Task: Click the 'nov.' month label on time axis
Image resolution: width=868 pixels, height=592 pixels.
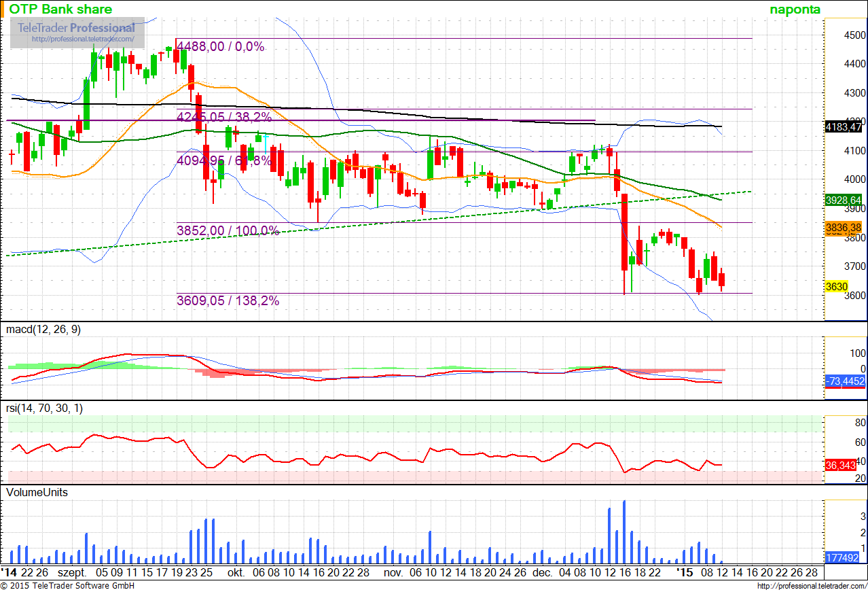Action: [393, 574]
